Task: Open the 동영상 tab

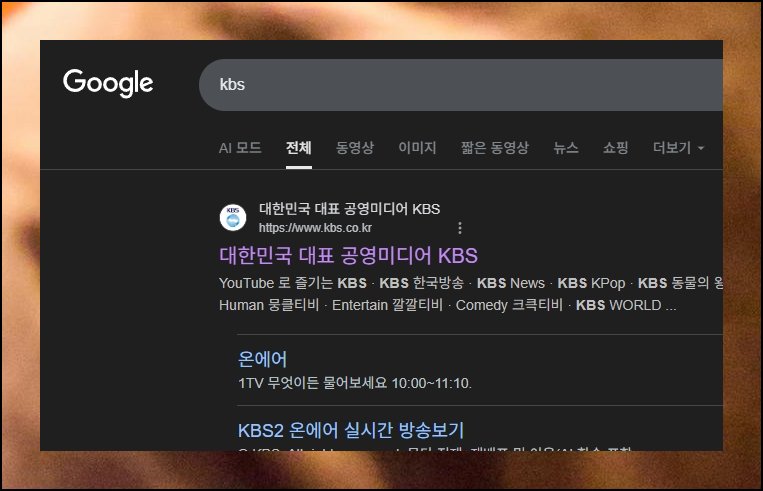Action: click(x=355, y=147)
